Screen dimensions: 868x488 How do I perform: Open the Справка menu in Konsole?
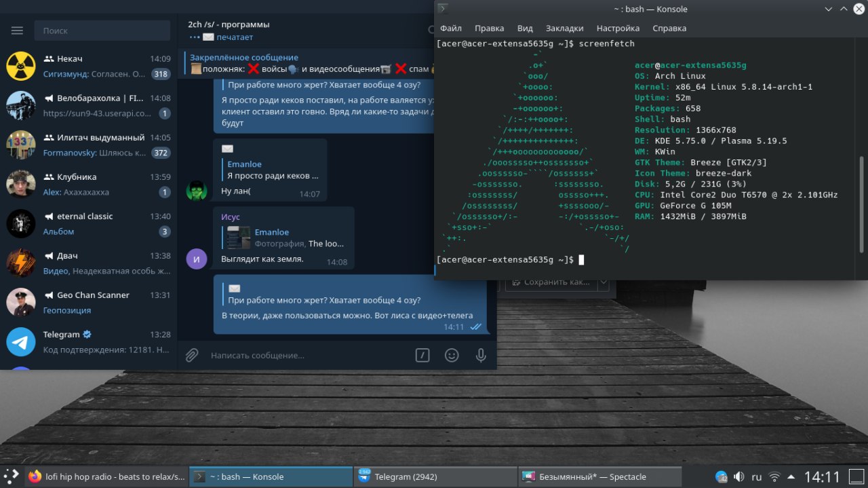click(x=669, y=29)
